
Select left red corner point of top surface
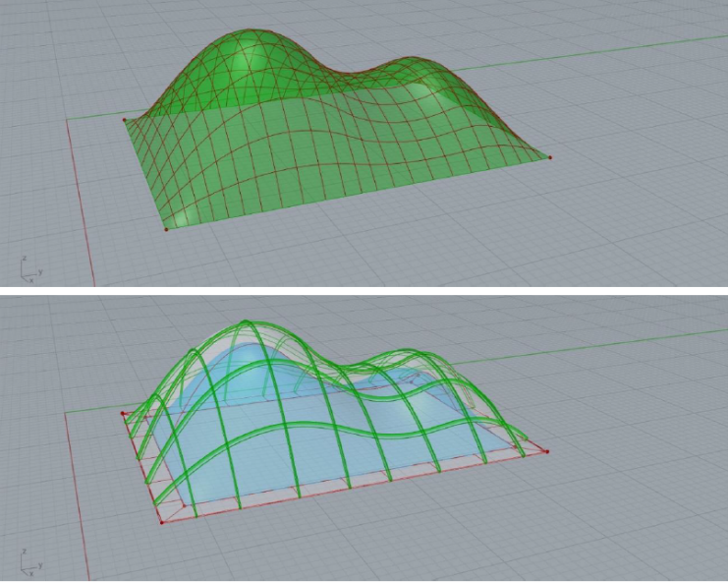[124, 120]
